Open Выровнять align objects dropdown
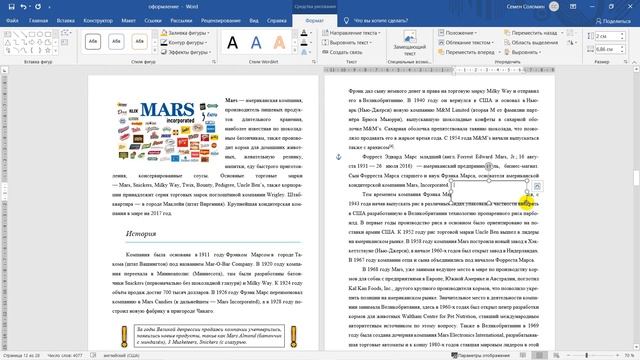Image resolution: width=640 pixels, height=360 pixels. tap(523, 52)
